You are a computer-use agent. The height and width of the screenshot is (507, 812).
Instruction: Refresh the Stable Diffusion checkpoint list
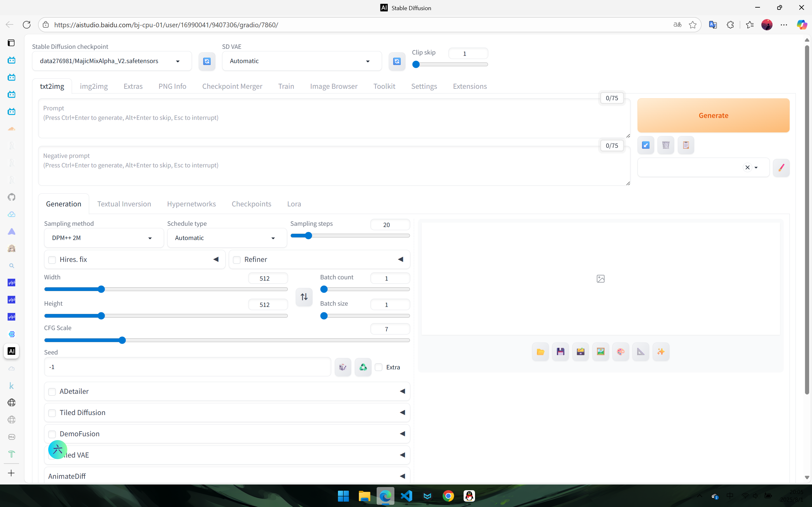(x=207, y=61)
